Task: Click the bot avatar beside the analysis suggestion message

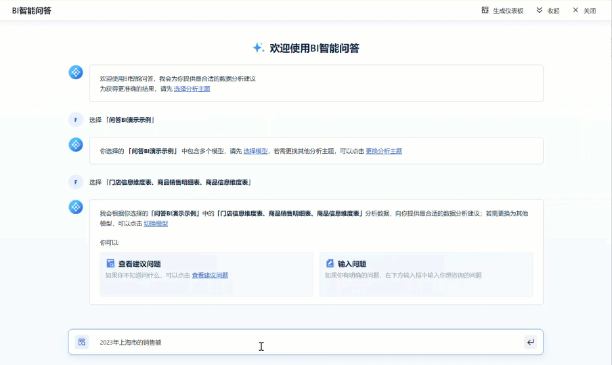Action: coord(76,207)
